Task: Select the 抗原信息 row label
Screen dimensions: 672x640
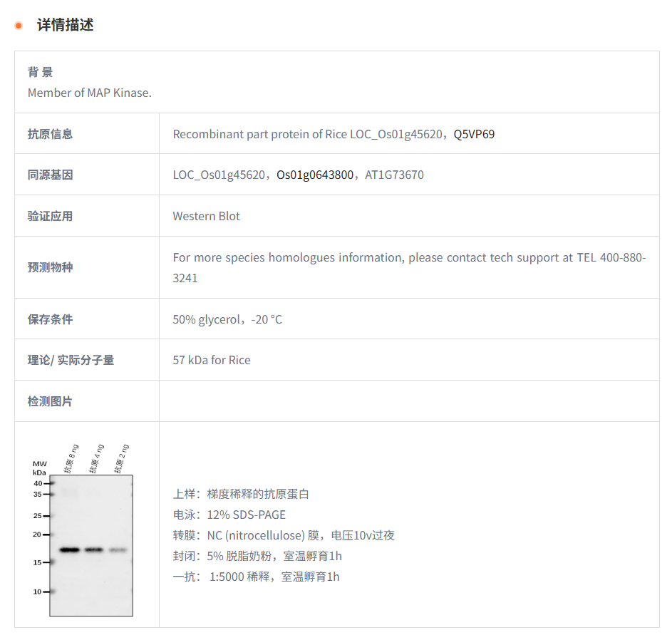Action: coord(50,134)
